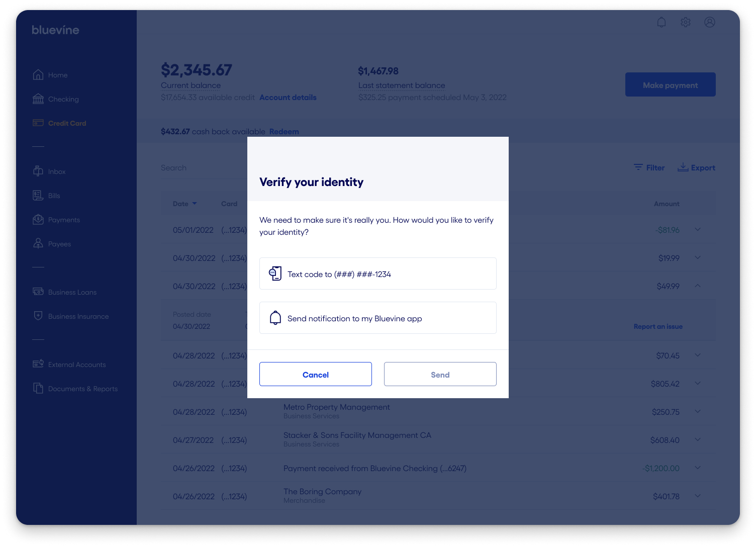
Task: Click the filter lines icon
Action: pos(638,167)
